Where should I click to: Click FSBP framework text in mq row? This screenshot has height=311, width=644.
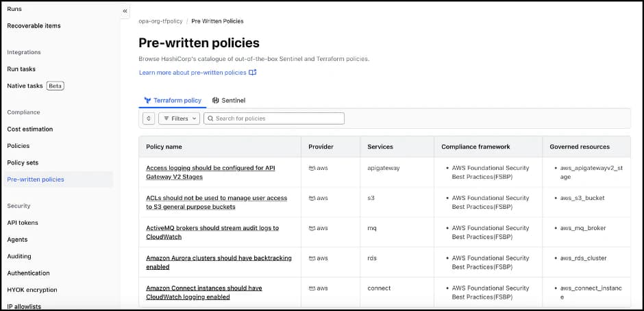491,232
